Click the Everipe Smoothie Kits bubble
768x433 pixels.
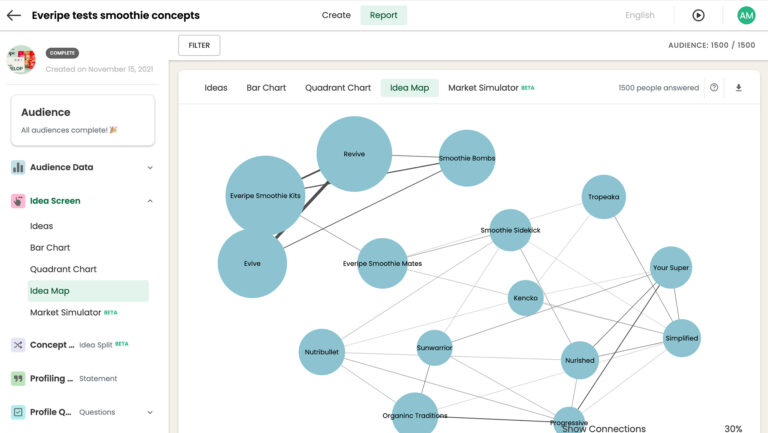pos(264,195)
